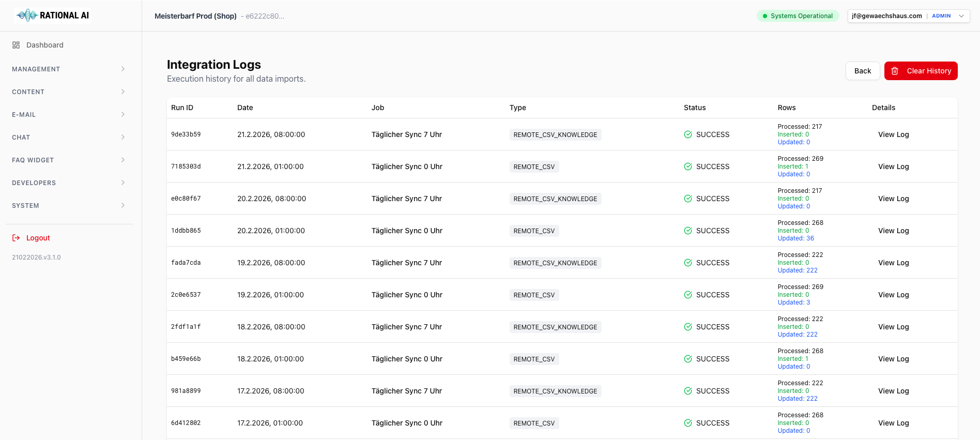This screenshot has width=980, height=440.
Task: Expand the Content sidebar section
Action: point(68,92)
